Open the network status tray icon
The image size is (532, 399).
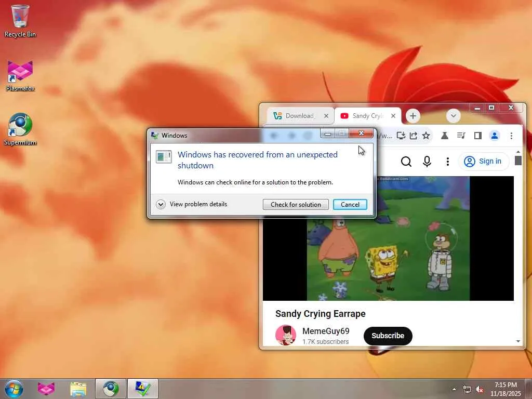click(x=467, y=390)
